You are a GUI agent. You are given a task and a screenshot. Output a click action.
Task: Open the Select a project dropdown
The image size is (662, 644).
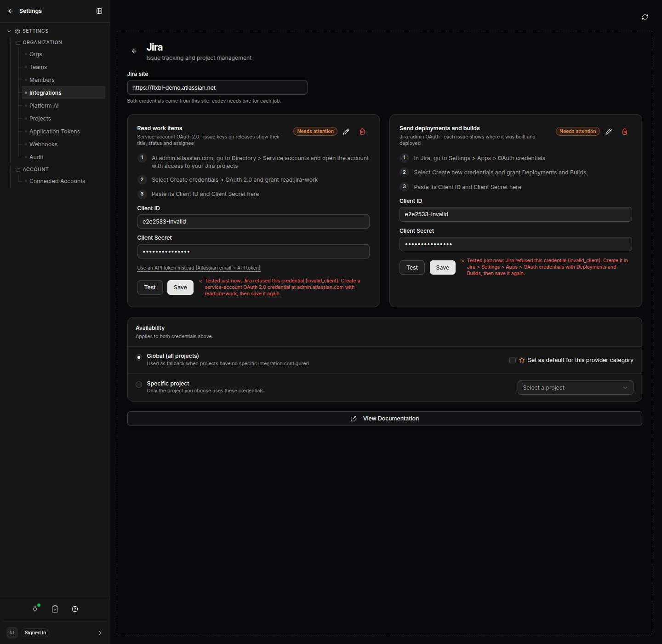pyautogui.click(x=575, y=388)
